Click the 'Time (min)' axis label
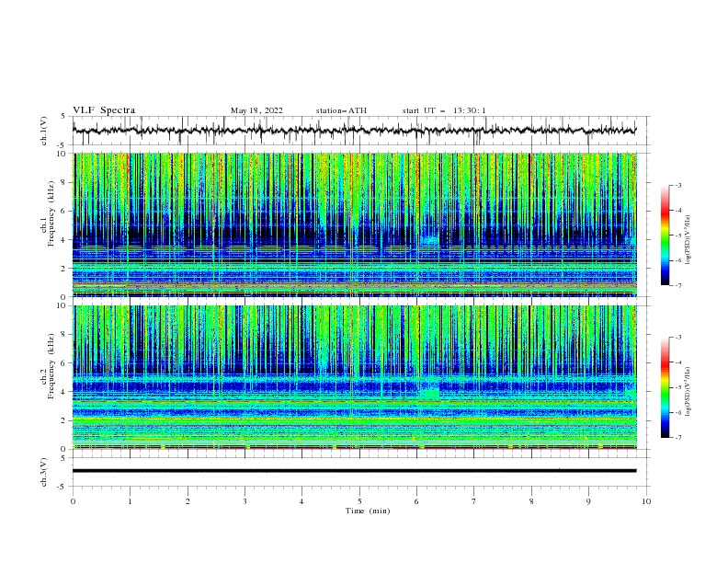 click(x=368, y=511)
